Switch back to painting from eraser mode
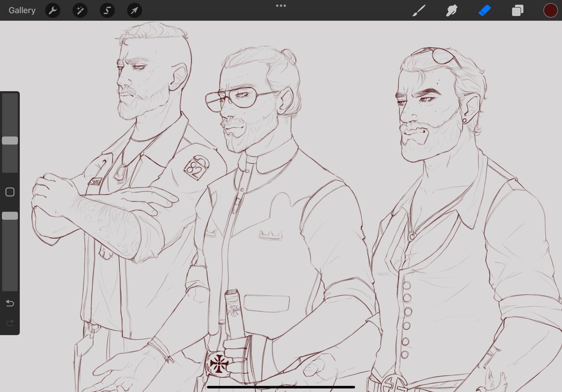The image size is (562, 392). click(x=419, y=10)
